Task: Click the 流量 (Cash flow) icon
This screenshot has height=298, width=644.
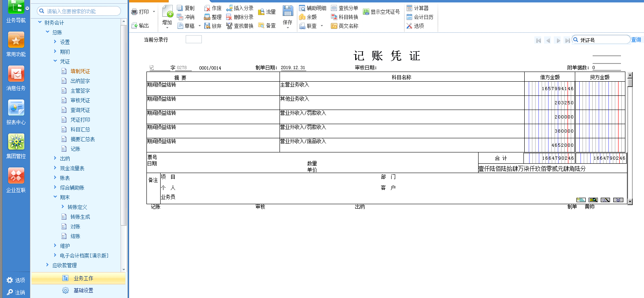Action: (x=261, y=12)
